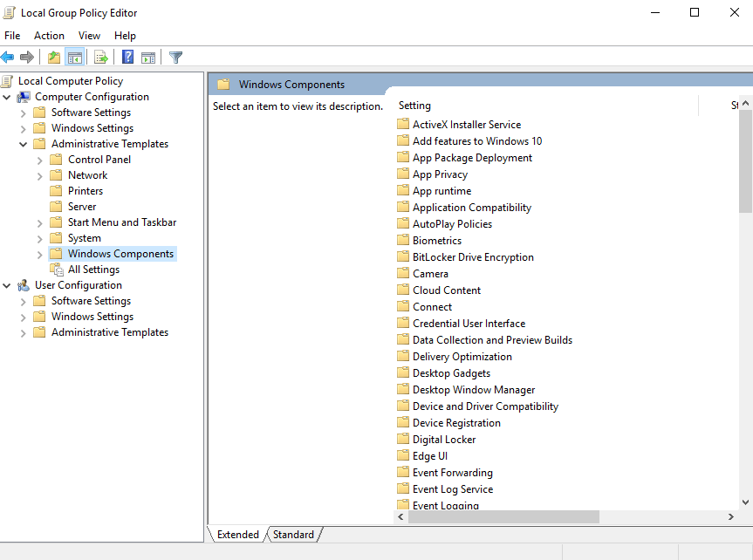Collapse the User Configuration node
Screen dimensions: 753x560
7,285
